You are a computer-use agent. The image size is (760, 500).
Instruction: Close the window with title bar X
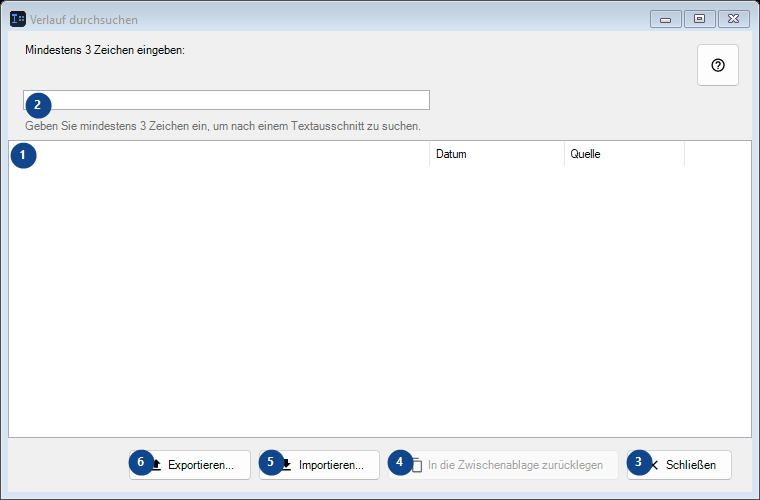734,19
